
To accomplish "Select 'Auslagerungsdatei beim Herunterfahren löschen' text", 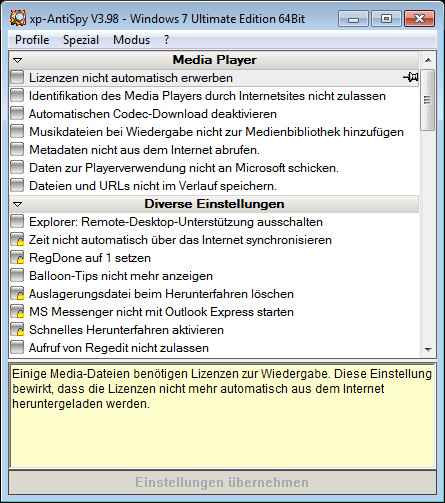I will [161, 294].
